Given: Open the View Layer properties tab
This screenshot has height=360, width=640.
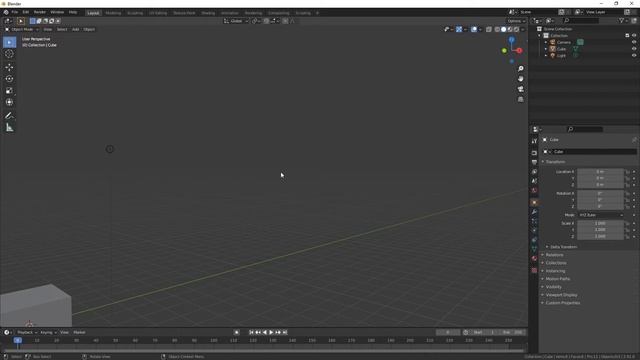Looking at the screenshot, I should coord(534,171).
